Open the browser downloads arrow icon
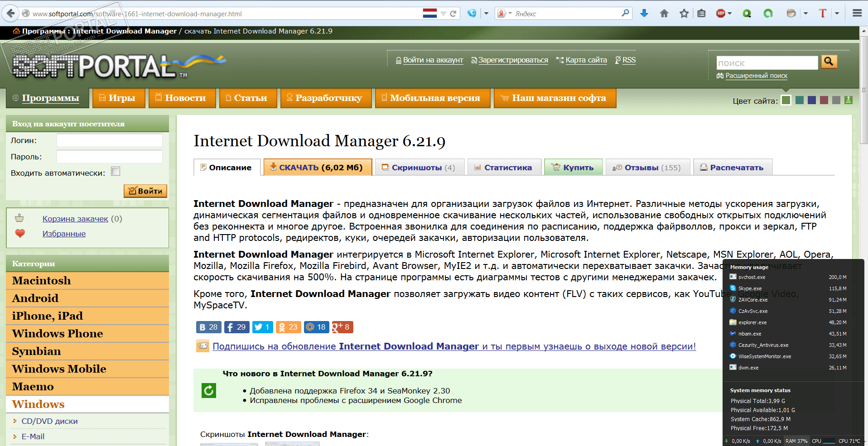The image size is (868, 446). point(644,13)
